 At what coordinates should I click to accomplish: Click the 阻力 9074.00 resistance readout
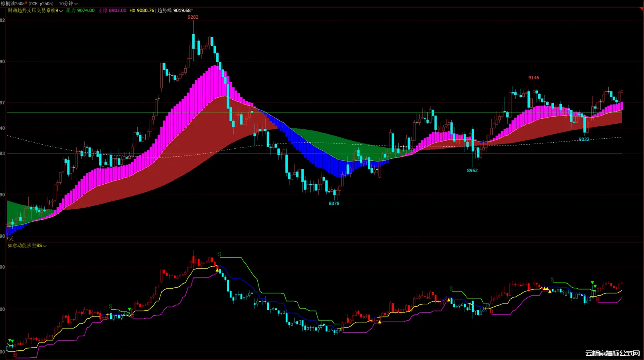(x=80, y=10)
